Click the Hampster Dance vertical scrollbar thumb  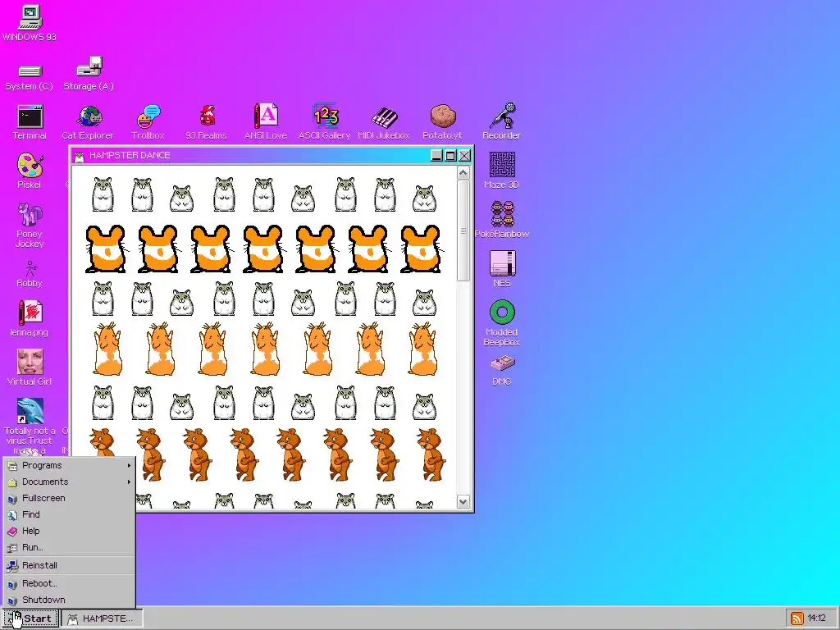(x=463, y=231)
